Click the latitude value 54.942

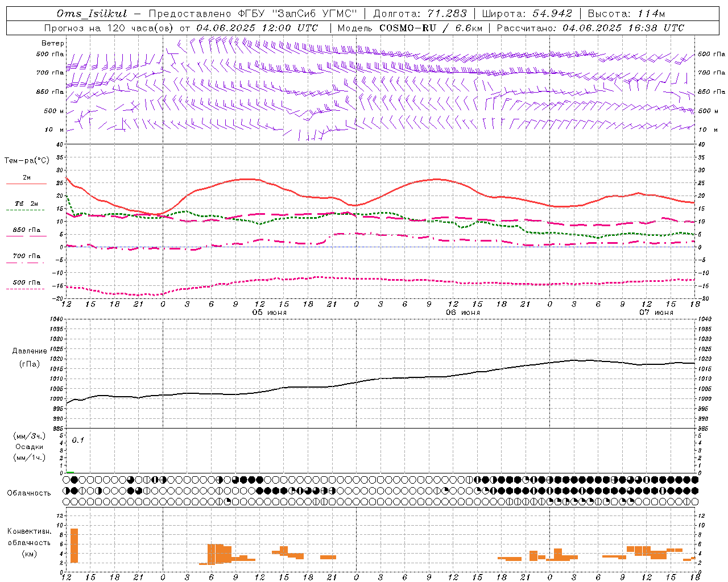(552, 14)
